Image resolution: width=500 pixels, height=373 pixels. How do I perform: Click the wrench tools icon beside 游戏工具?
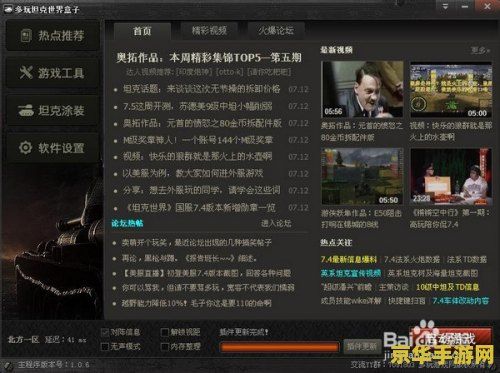coord(26,72)
